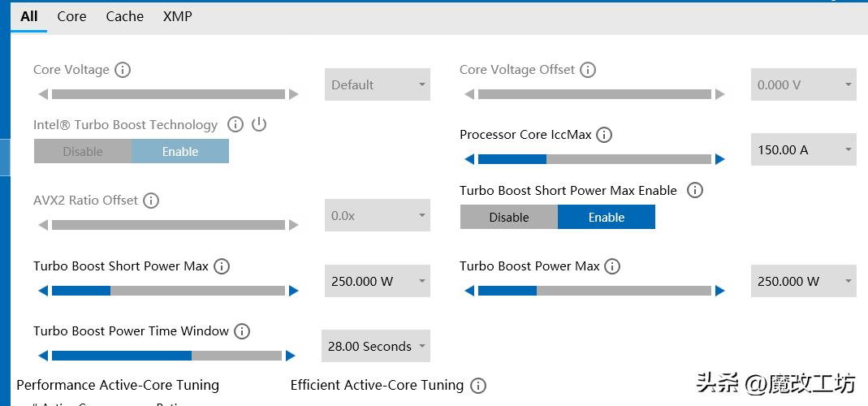Click right arrow of Processor Core IccMax slider
The height and width of the screenshot is (406, 868).
click(x=719, y=159)
